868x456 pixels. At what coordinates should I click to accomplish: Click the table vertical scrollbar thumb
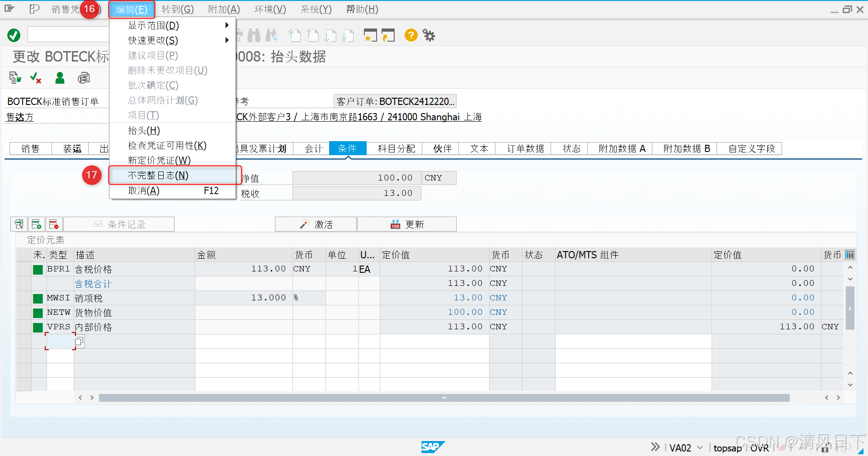coord(850,308)
